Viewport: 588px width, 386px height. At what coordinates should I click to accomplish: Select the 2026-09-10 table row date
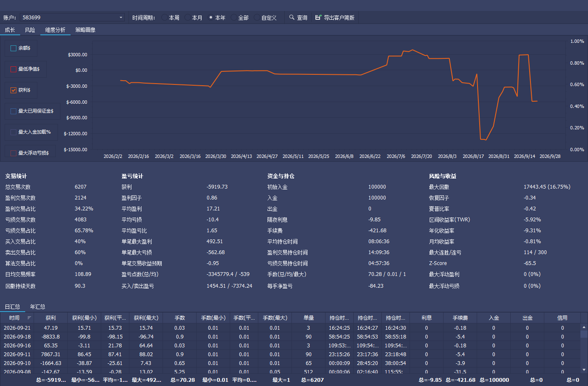[17, 363]
